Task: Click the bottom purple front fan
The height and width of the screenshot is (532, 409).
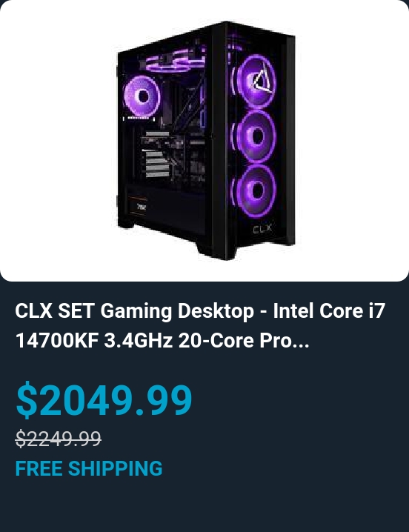Action: [x=255, y=190]
